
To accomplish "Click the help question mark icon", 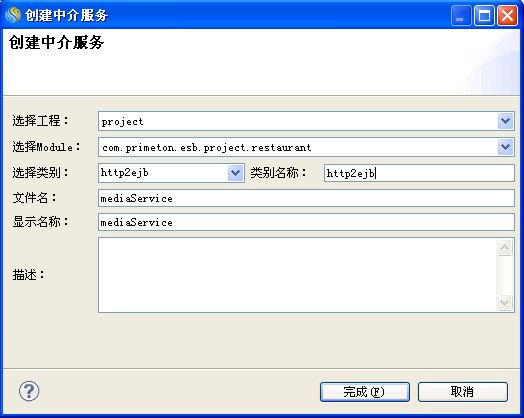I will [29, 391].
